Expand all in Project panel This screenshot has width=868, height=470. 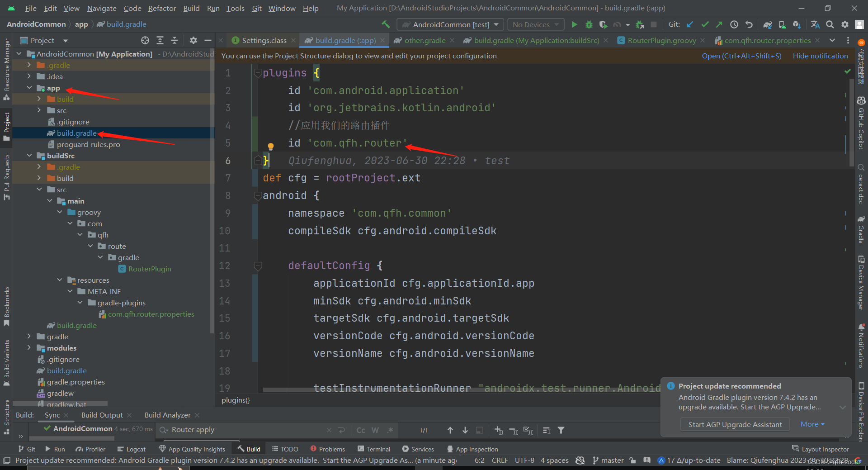[160, 40]
